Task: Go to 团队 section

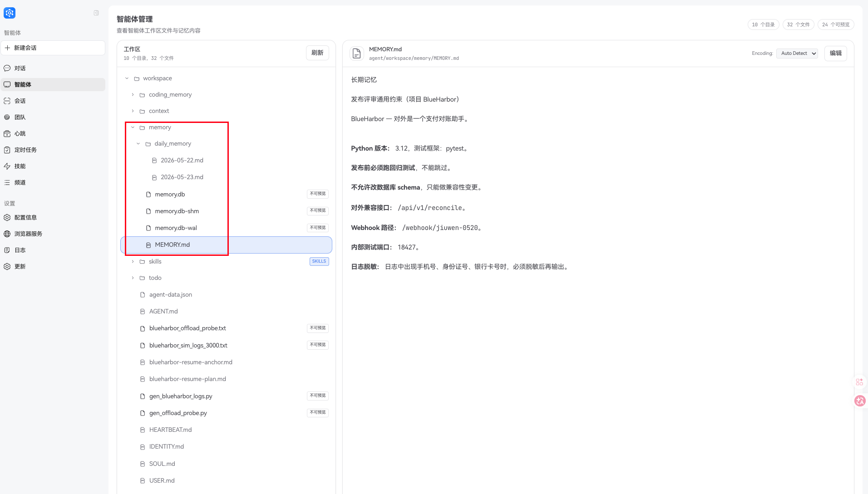Action: [53, 117]
